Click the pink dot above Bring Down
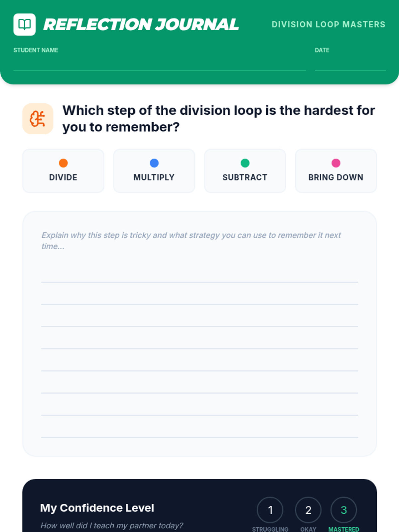This screenshot has width=399, height=532. [x=336, y=163]
